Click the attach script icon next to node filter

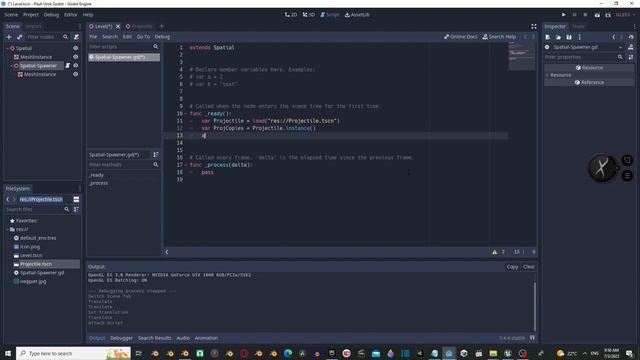point(76,37)
